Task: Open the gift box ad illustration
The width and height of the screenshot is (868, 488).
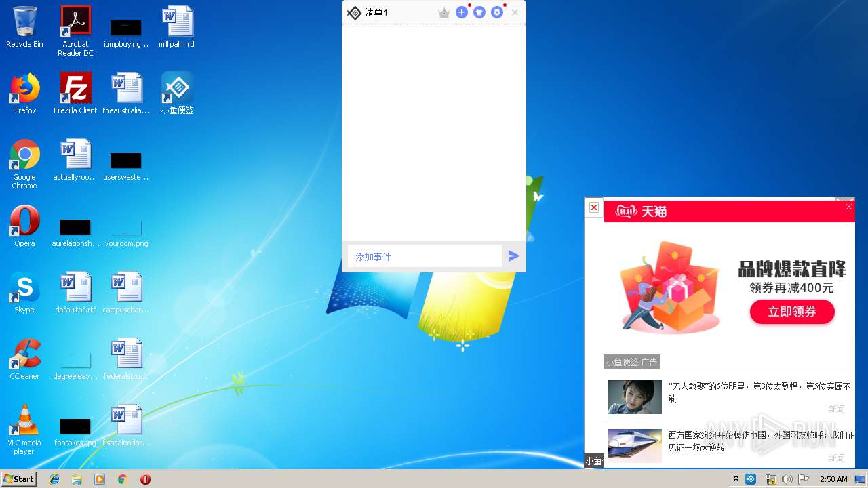Action: pyautogui.click(x=670, y=287)
